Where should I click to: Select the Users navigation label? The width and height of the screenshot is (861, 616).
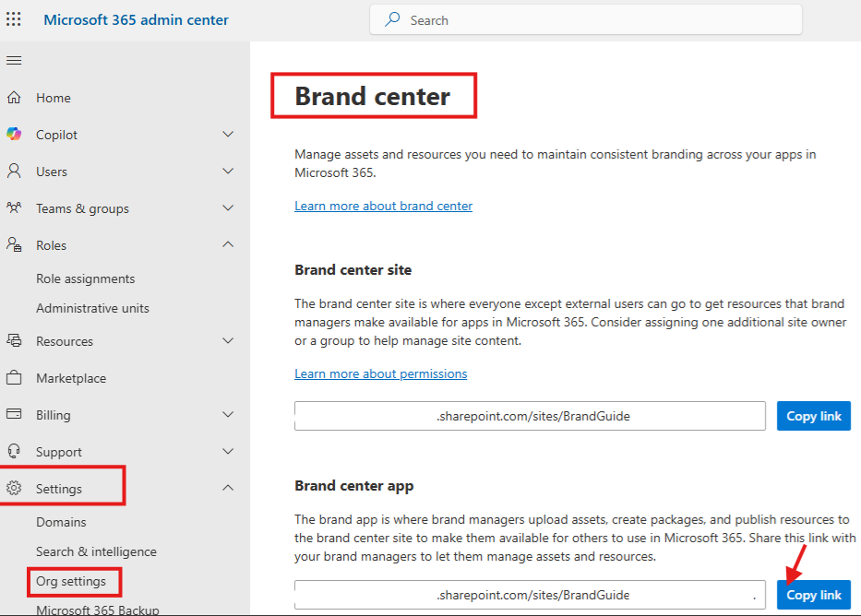[52, 172]
